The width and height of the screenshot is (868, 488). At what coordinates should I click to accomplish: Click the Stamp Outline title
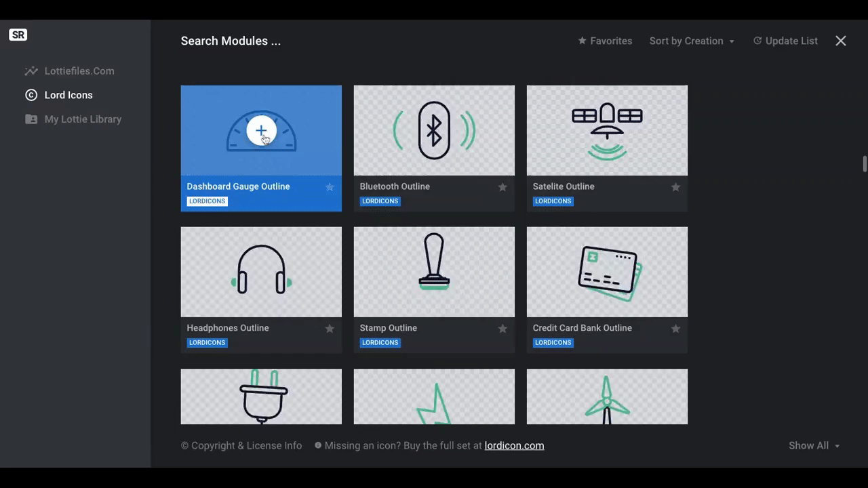pos(389,328)
